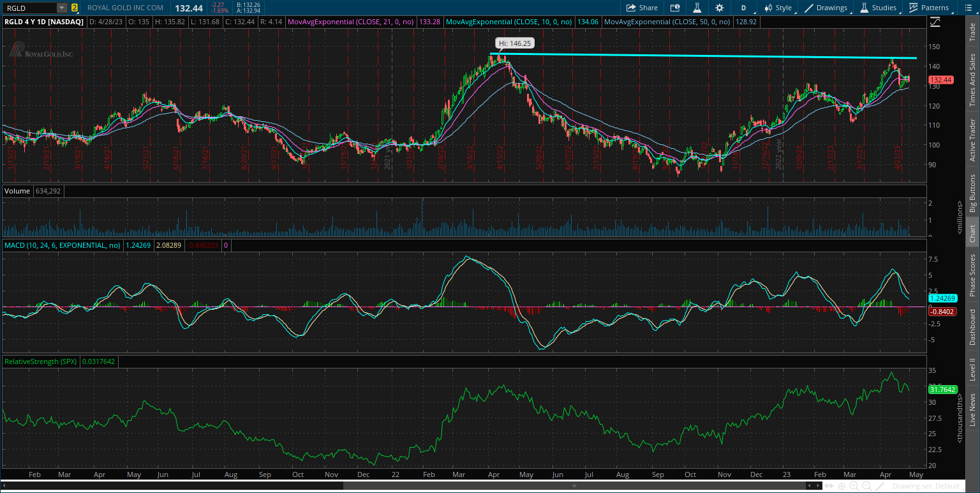Click the -0.8402 histogram value bubble
Screen dimensions: 980x493
coord(941,312)
